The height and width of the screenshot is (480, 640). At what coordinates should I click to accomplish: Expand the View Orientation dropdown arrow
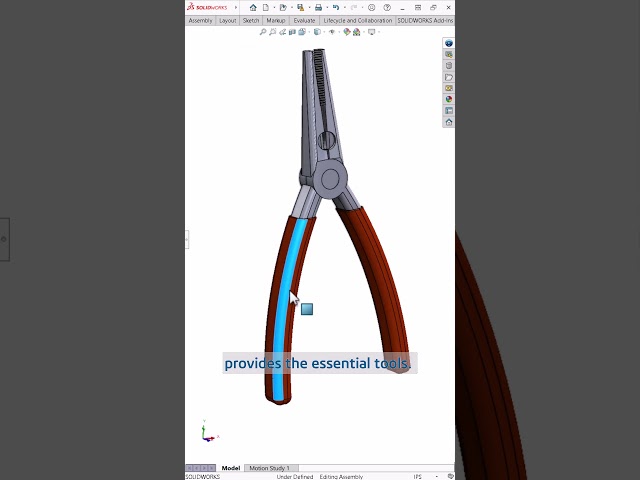click(x=309, y=32)
